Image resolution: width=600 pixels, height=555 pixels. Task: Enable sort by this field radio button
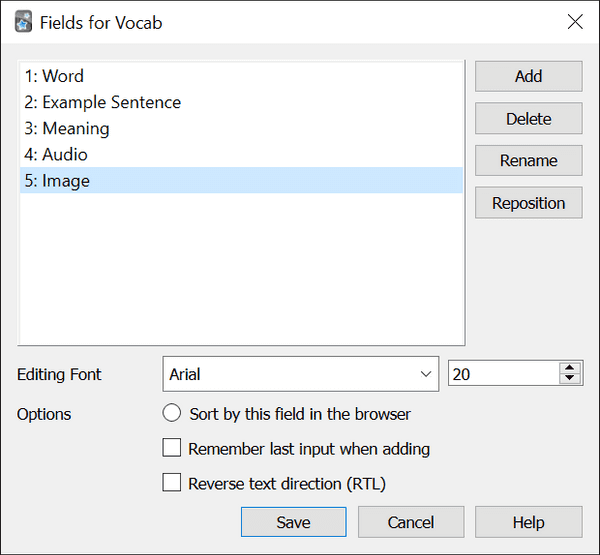pyautogui.click(x=171, y=413)
